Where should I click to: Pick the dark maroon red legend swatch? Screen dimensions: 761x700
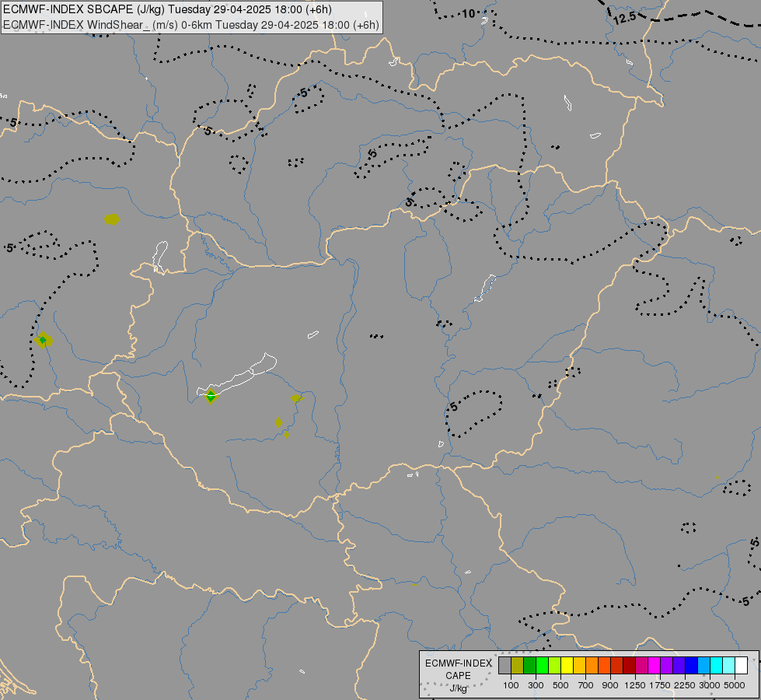630,666
